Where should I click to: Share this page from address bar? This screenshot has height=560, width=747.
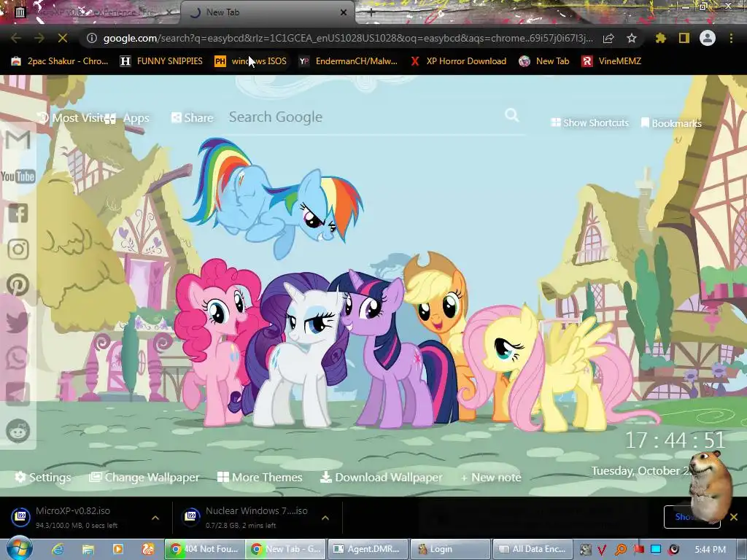608,38
